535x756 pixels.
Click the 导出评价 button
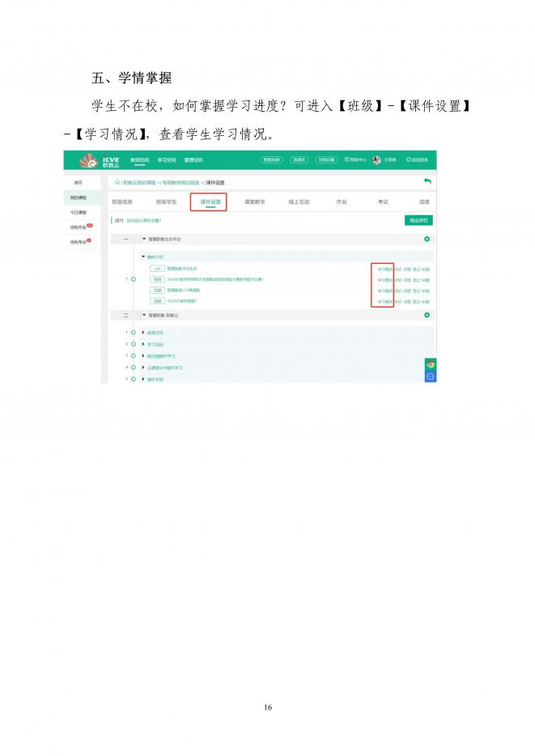click(418, 220)
